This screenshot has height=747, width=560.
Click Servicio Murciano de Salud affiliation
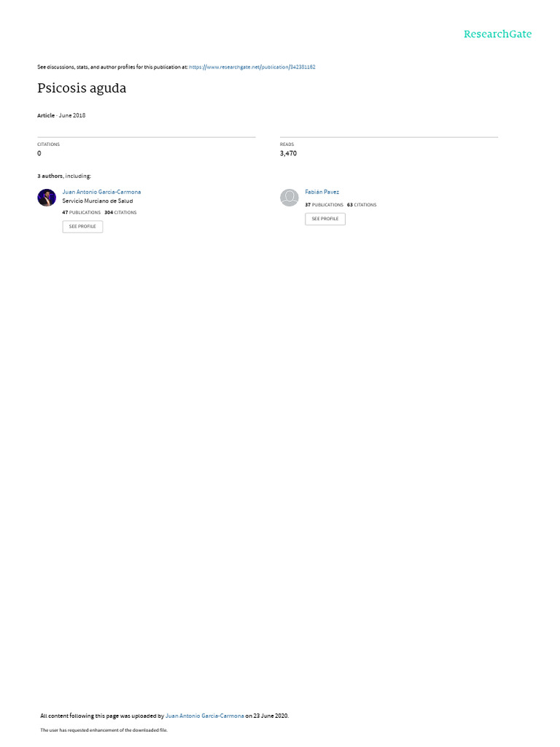pos(98,201)
